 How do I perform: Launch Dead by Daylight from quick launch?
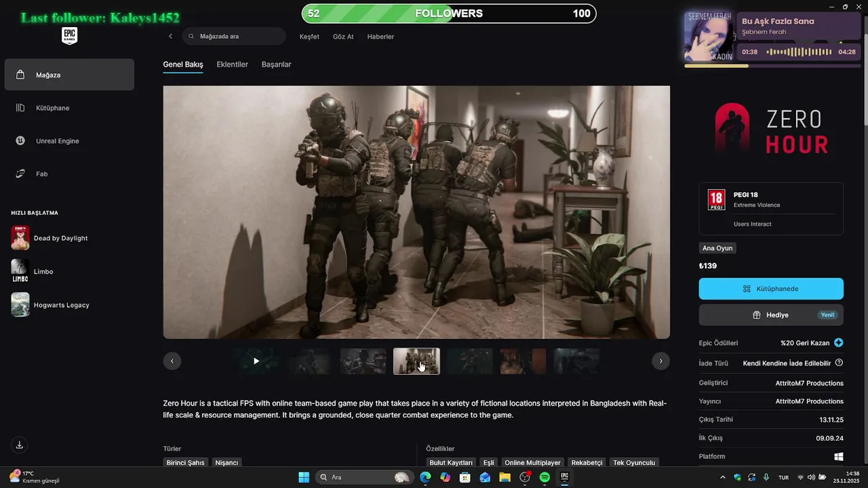click(49, 238)
